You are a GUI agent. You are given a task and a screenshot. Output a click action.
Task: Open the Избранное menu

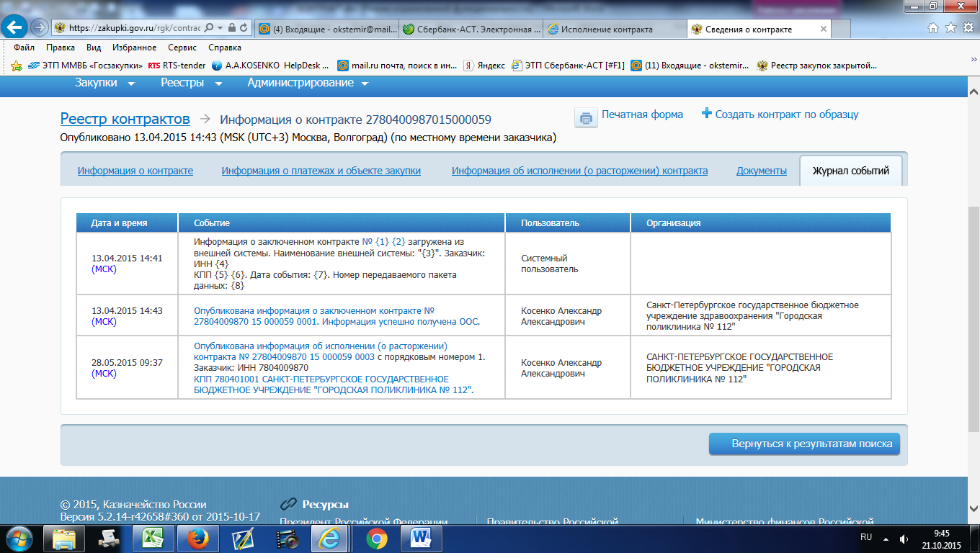pyautogui.click(x=134, y=48)
